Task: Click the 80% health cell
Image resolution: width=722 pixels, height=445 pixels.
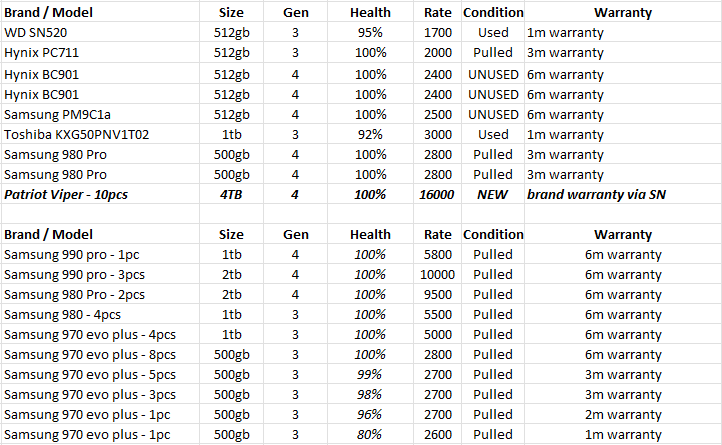Action: pos(370,434)
